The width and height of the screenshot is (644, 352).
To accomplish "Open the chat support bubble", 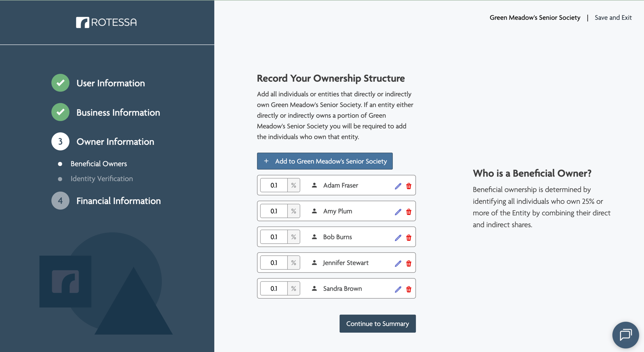I will point(626,335).
